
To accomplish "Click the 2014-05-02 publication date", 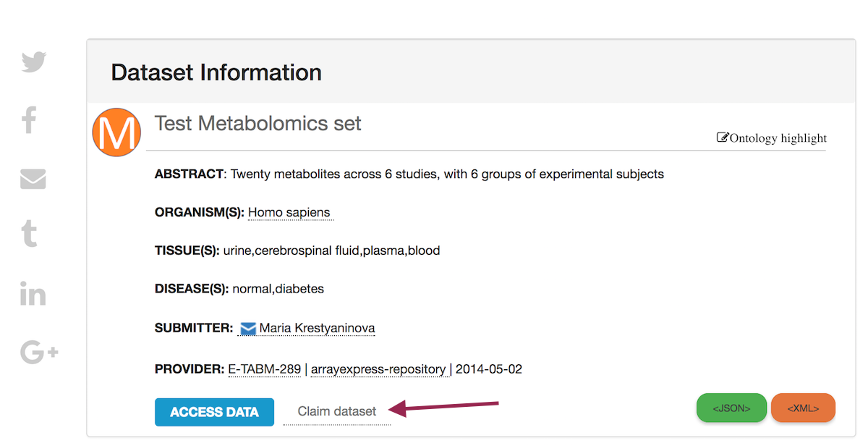I will pos(489,369).
